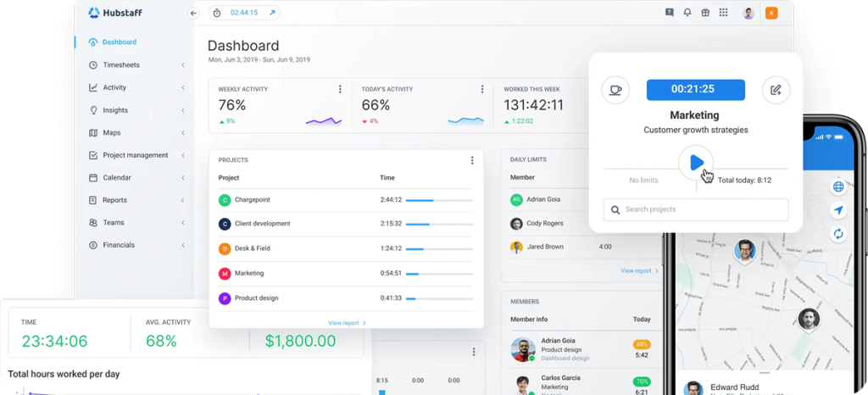This screenshot has width=868, height=395.
Task: Expand the Calendar chevron
Action: coord(183,178)
